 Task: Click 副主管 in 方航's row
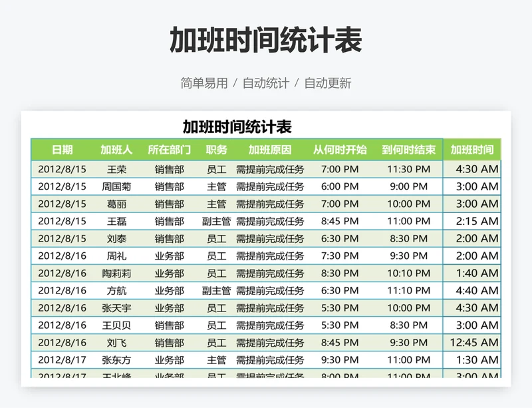point(217,290)
